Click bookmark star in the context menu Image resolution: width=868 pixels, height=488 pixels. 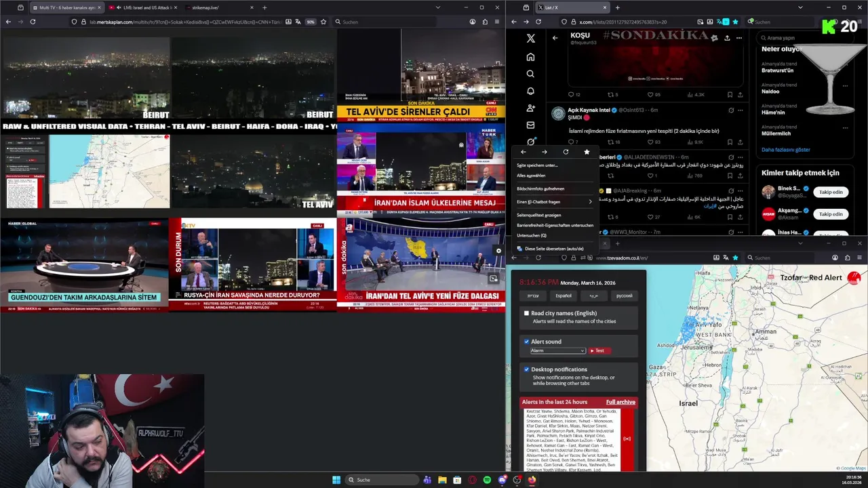tap(587, 152)
